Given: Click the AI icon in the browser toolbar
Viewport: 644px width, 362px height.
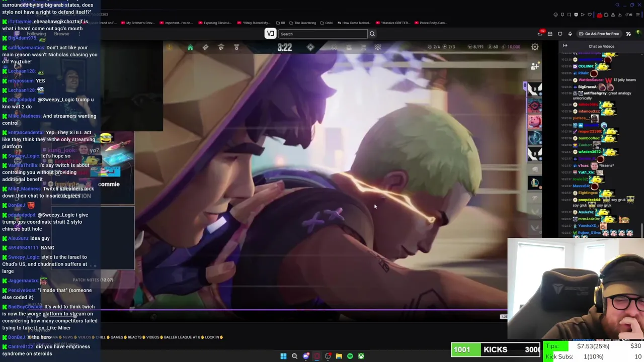Looking at the screenshot, I should pos(629,15).
